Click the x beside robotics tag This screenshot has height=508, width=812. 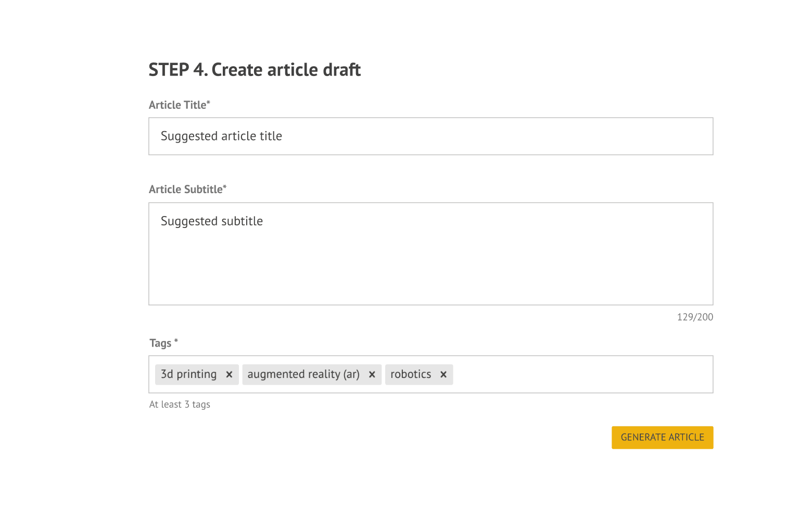443,374
